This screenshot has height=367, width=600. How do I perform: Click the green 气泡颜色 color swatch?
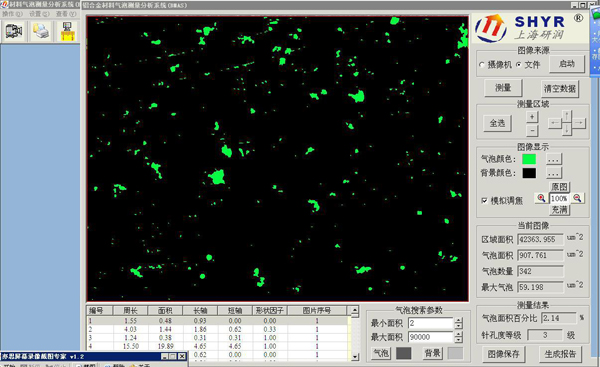(x=529, y=159)
